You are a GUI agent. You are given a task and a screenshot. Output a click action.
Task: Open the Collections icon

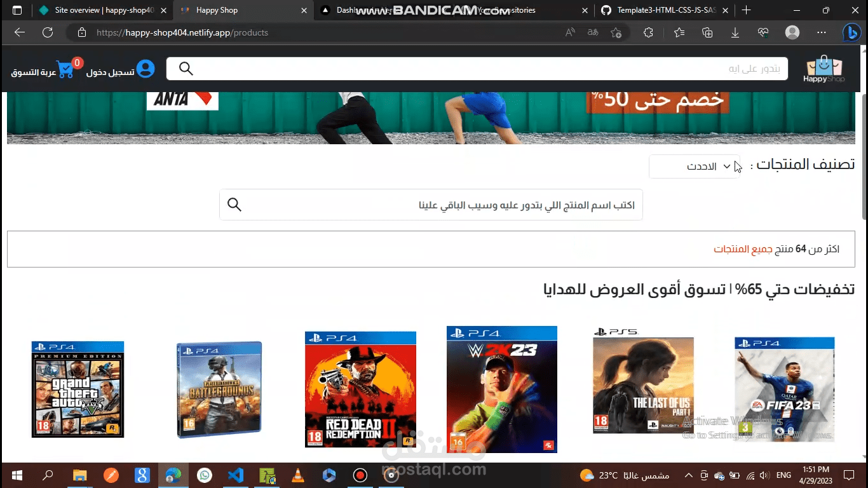(707, 32)
